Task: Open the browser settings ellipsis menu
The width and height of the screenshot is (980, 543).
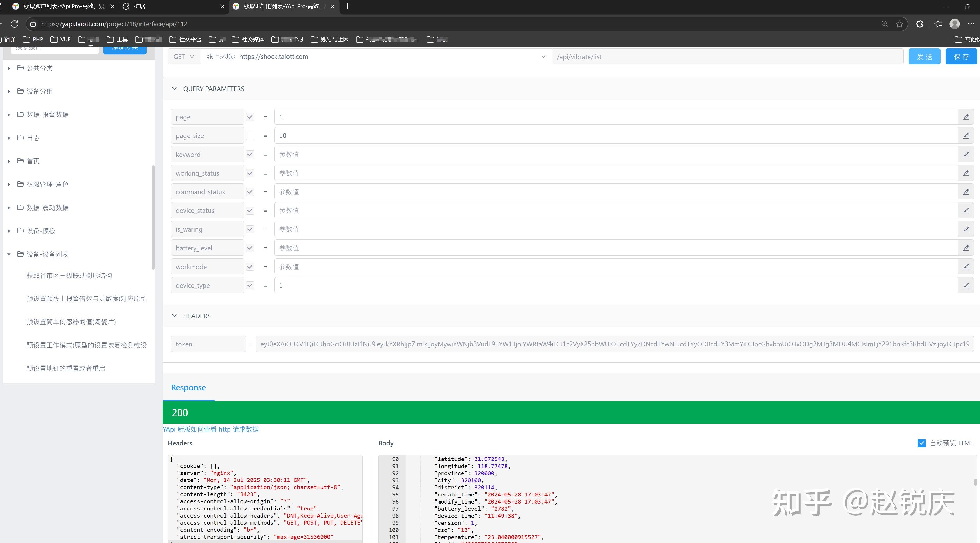Action: [x=971, y=24]
